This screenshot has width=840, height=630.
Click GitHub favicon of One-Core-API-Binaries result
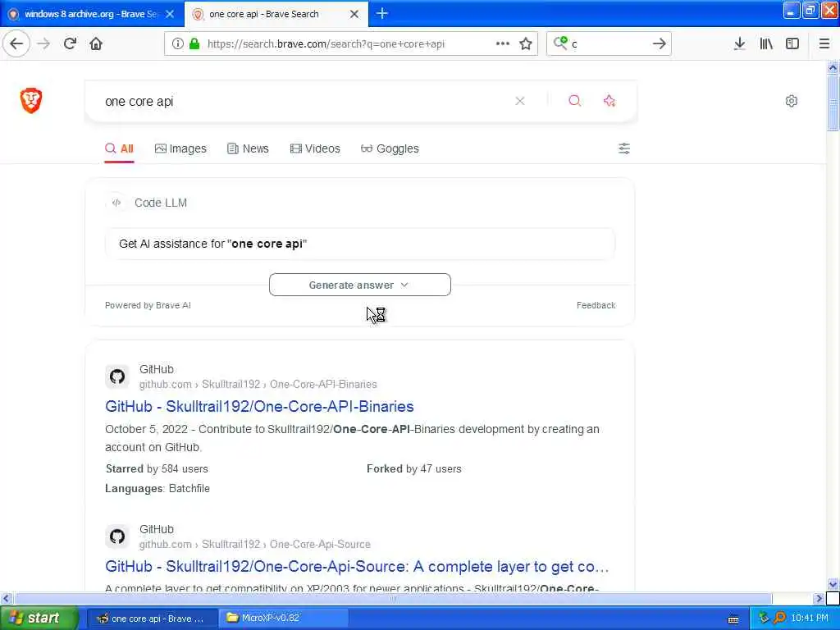click(117, 377)
